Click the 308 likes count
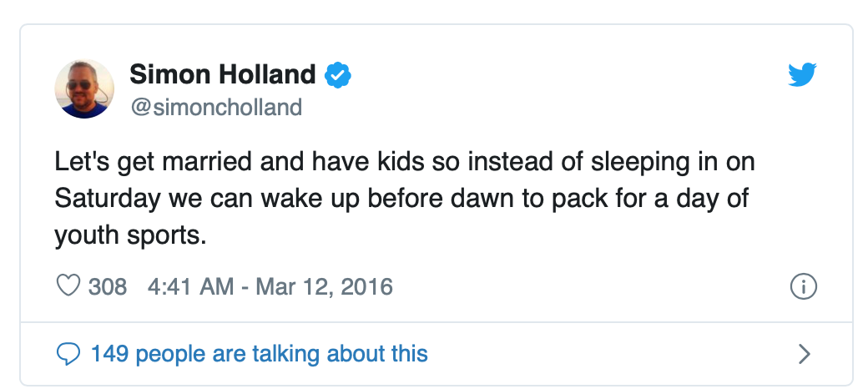 [x=108, y=286]
